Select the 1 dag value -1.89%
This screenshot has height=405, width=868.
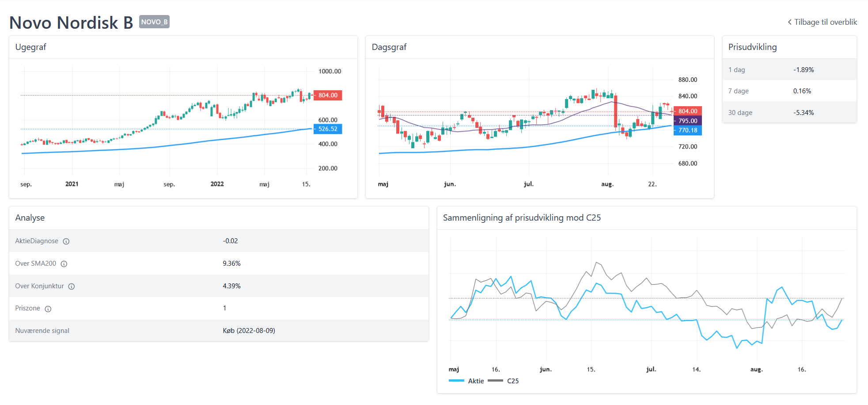point(803,70)
